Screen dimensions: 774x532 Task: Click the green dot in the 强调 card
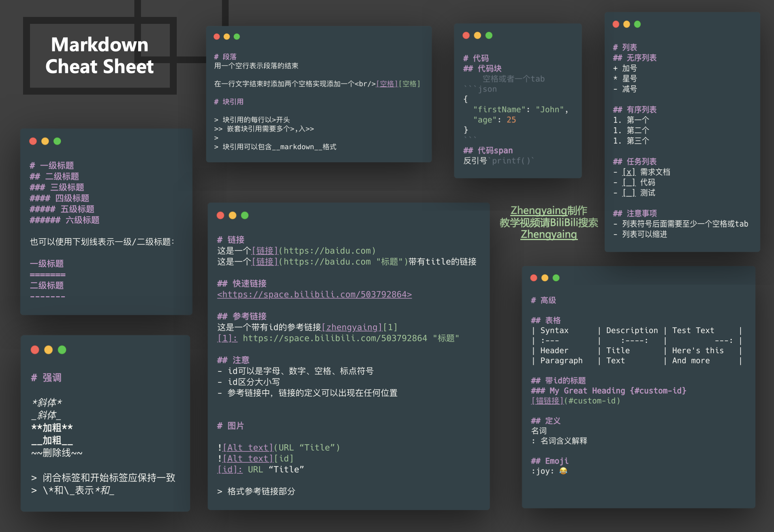click(62, 350)
